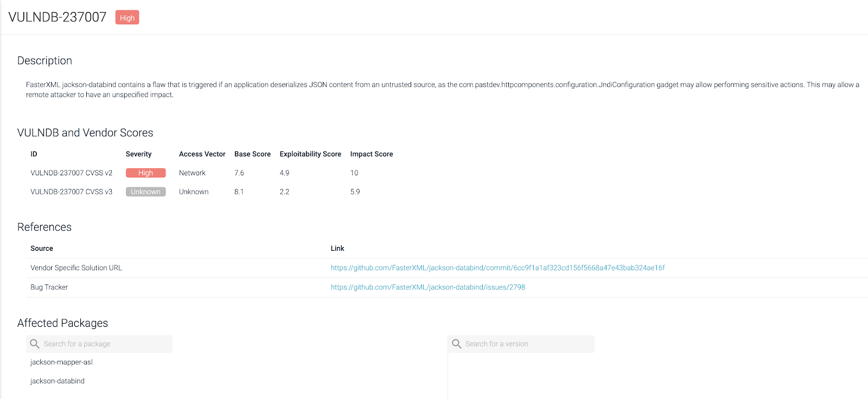Image resolution: width=868 pixels, height=399 pixels.
Task: Focus the 'Search for a version' field
Action: [x=521, y=344]
